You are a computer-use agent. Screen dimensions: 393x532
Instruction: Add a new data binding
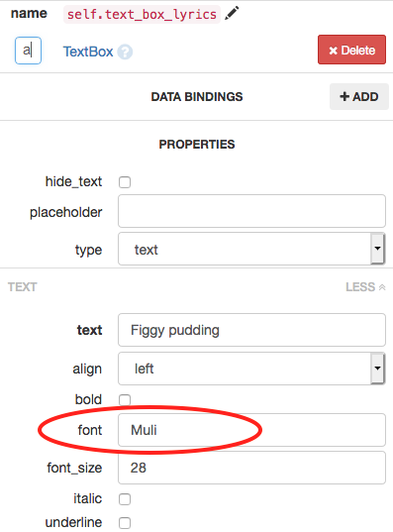(359, 97)
